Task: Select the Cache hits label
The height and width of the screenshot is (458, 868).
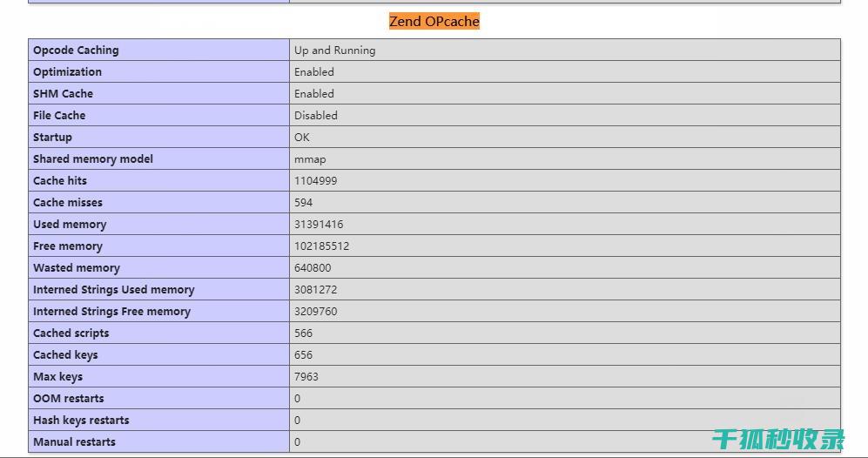Action: tap(60, 180)
